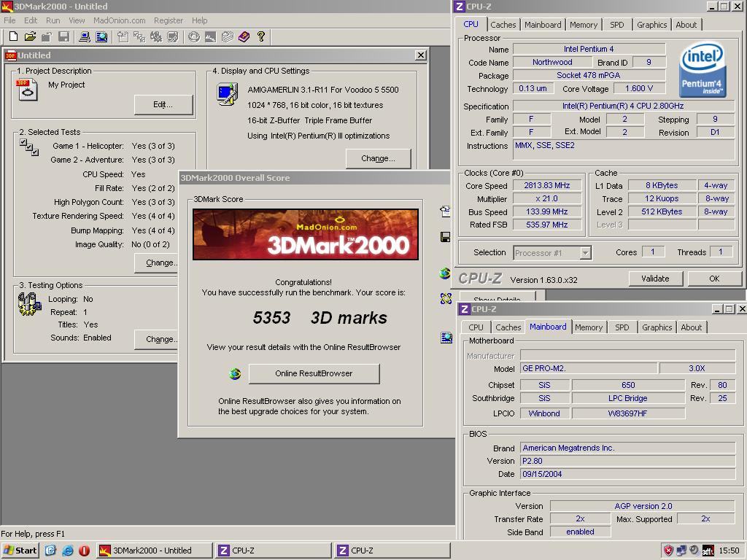Viewport: 747px width, 560px height.
Task: Open the View menu in 3DMark2000
Action: 77,20
